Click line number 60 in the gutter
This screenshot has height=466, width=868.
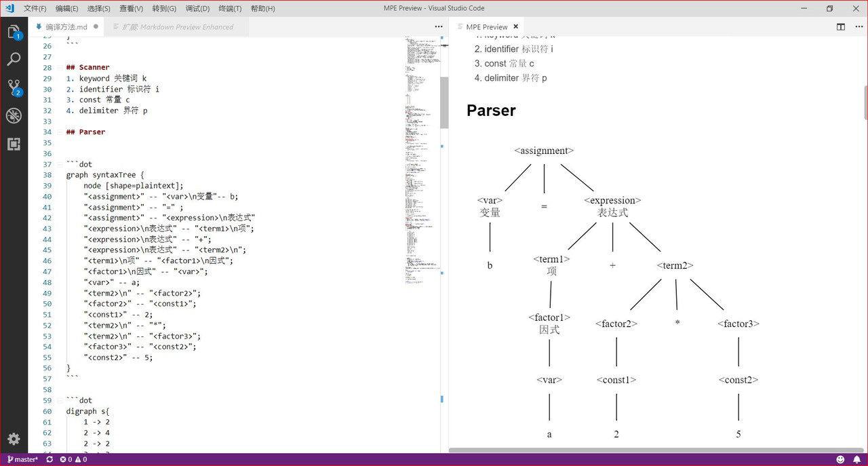tap(47, 411)
